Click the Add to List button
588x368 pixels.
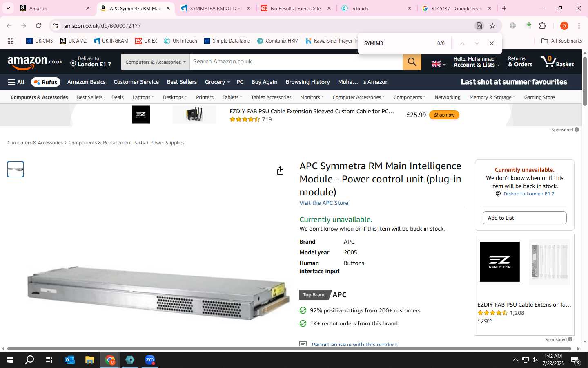524,218
